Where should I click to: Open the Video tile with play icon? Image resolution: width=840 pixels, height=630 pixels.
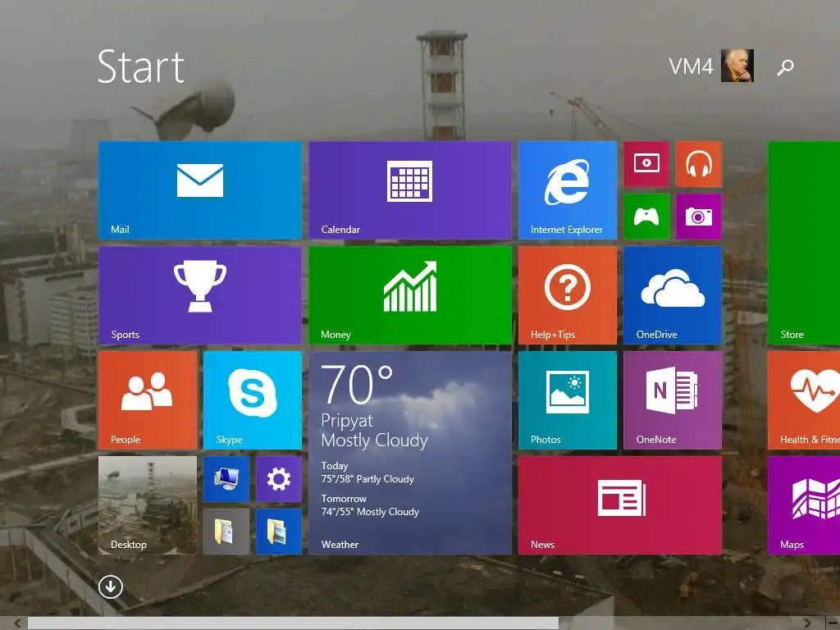(646, 164)
